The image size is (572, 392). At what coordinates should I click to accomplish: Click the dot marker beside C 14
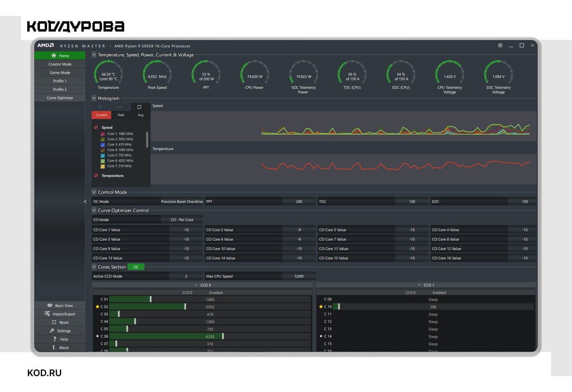321,336
